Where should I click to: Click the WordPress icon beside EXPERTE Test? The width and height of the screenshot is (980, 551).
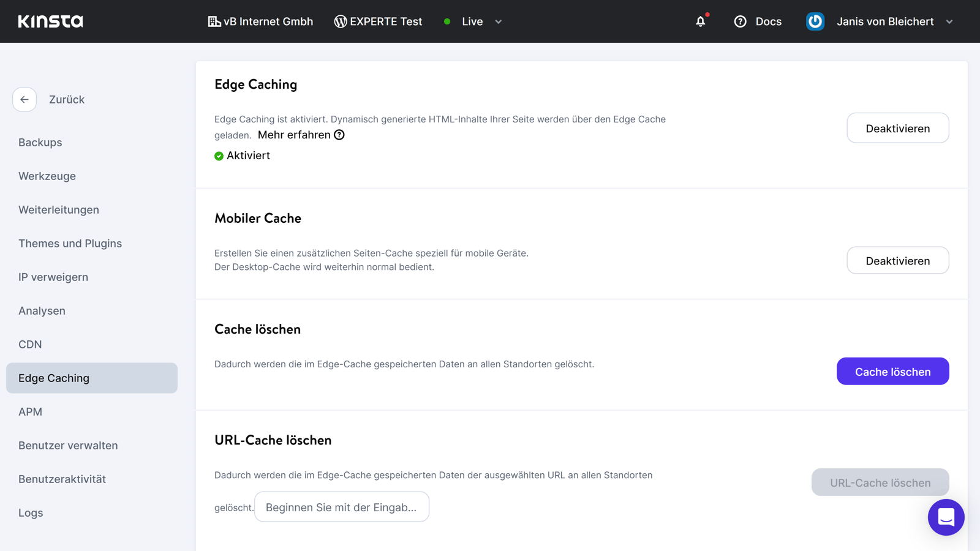(339, 21)
